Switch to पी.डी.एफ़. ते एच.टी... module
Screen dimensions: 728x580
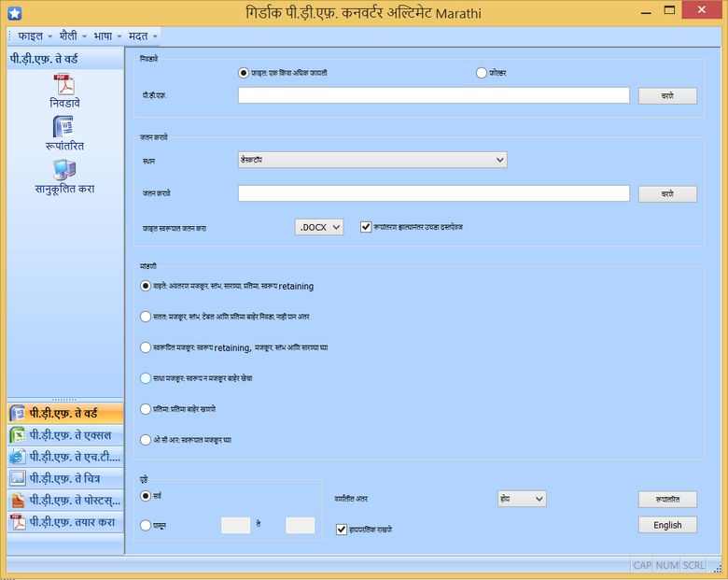coord(65,457)
